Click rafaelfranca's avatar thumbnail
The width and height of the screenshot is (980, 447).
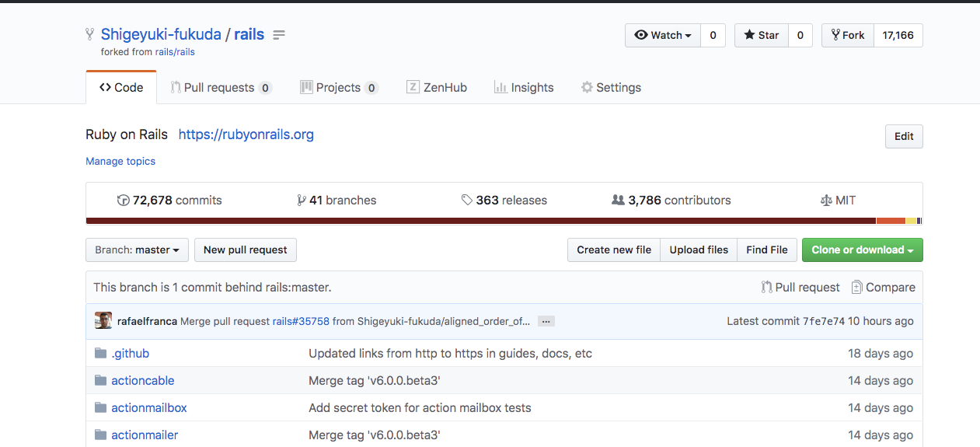click(103, 321)
